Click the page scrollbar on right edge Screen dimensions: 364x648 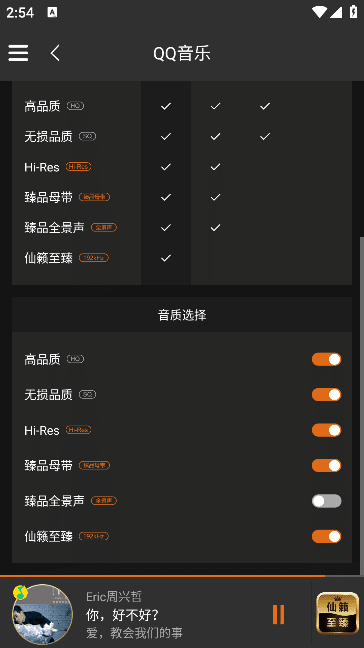pyautogui.click(x=362, y=405)
